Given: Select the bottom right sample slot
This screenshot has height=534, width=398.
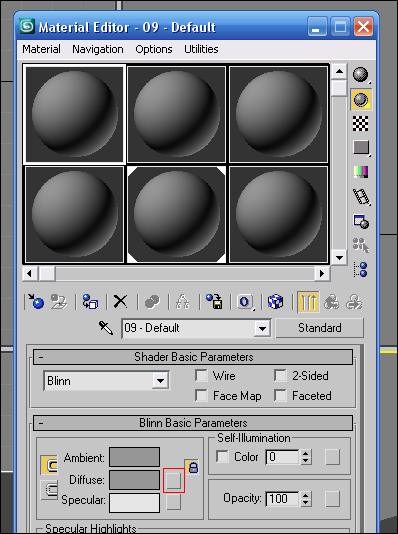Looking at the screenshot, I should point(278,214).
